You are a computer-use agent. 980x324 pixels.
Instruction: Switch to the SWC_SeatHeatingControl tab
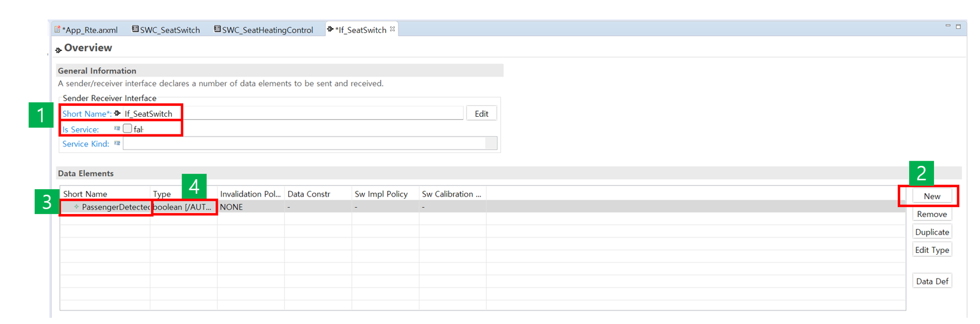267,30
